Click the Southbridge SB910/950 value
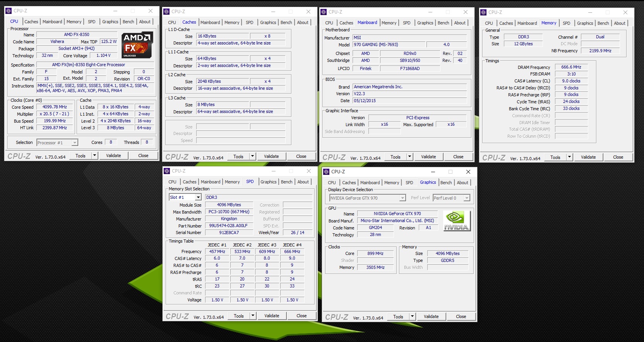 point(410,60)
